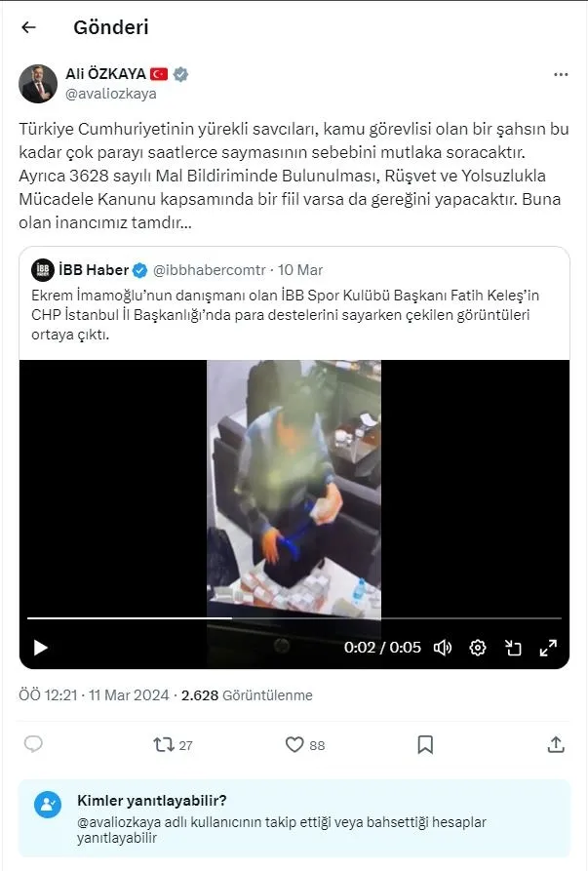Open Ali ÖZKAYA's profile picture
The height and width of the screenshot is (871, 588).
click(38, 84)
